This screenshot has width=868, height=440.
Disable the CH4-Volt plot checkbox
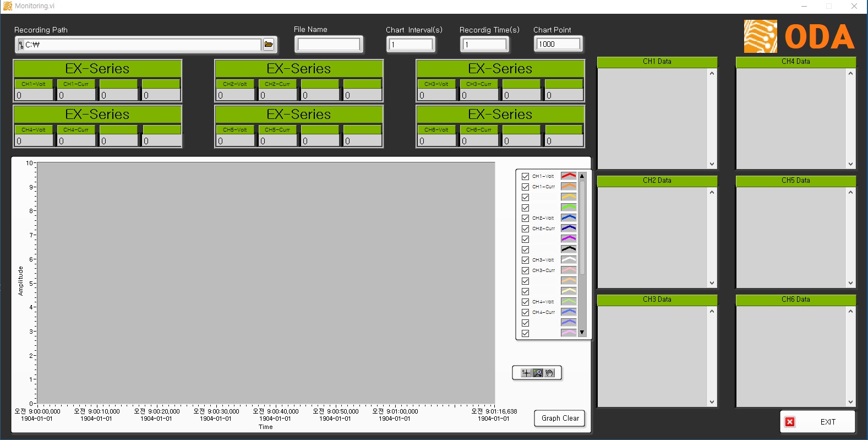(x=525, y=302)
